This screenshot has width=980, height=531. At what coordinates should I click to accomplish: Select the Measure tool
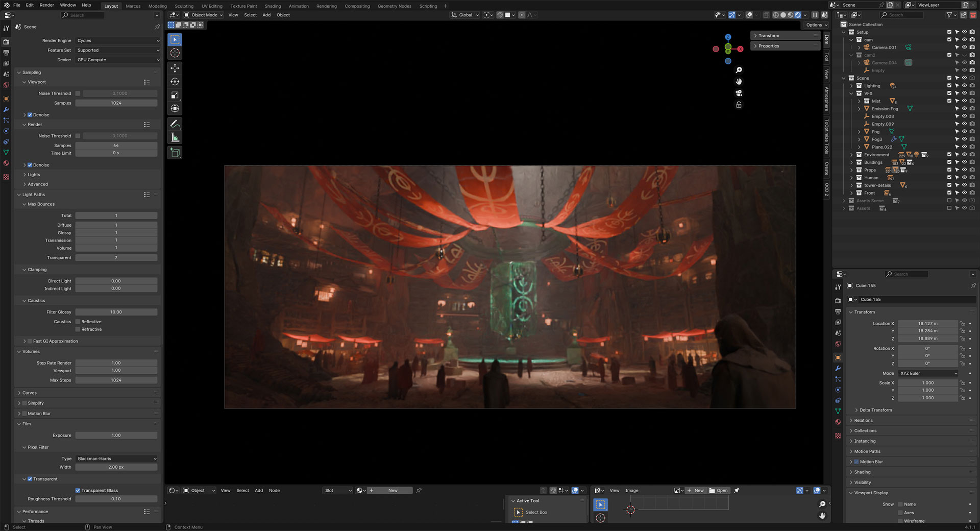tap(175, 137)
